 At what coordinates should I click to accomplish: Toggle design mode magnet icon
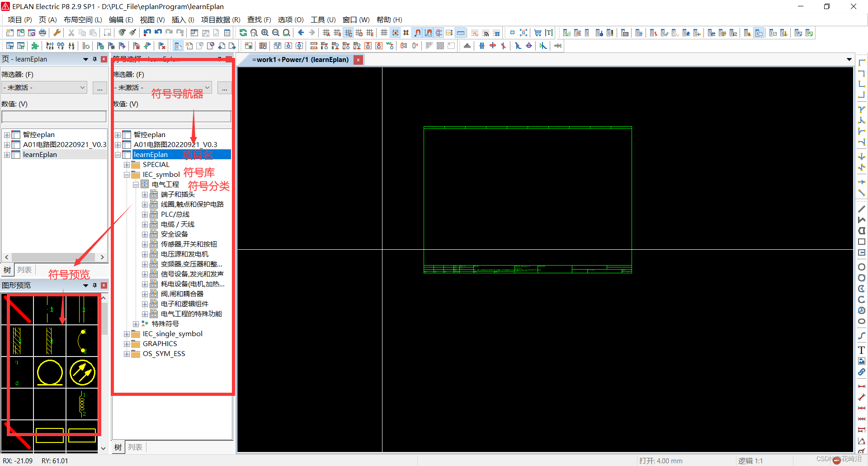[x=428, y=33]
